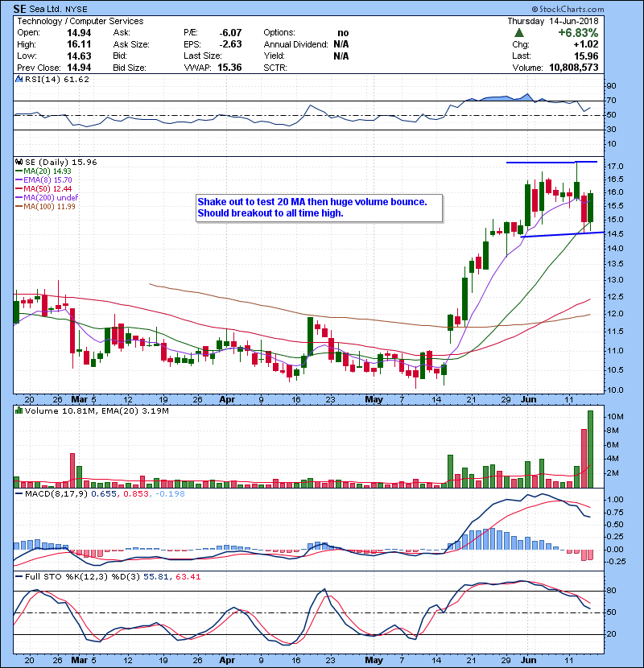Click the StockCharts.com credit link
This screenshot has height=668, width=644.
(568, 9)
